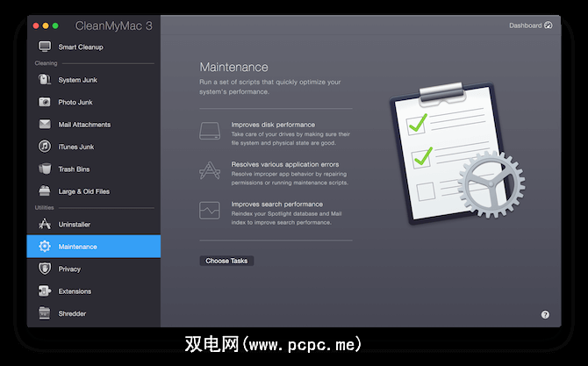Open the Smart Cleanup section
Image resolution: width=588 pixels, height=366 pixels.
coord(94,47)
